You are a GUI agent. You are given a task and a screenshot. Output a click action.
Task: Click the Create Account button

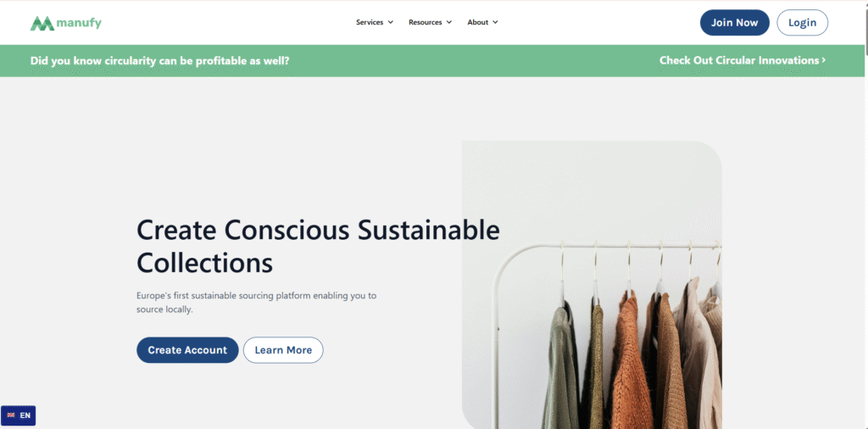point(187,350)
